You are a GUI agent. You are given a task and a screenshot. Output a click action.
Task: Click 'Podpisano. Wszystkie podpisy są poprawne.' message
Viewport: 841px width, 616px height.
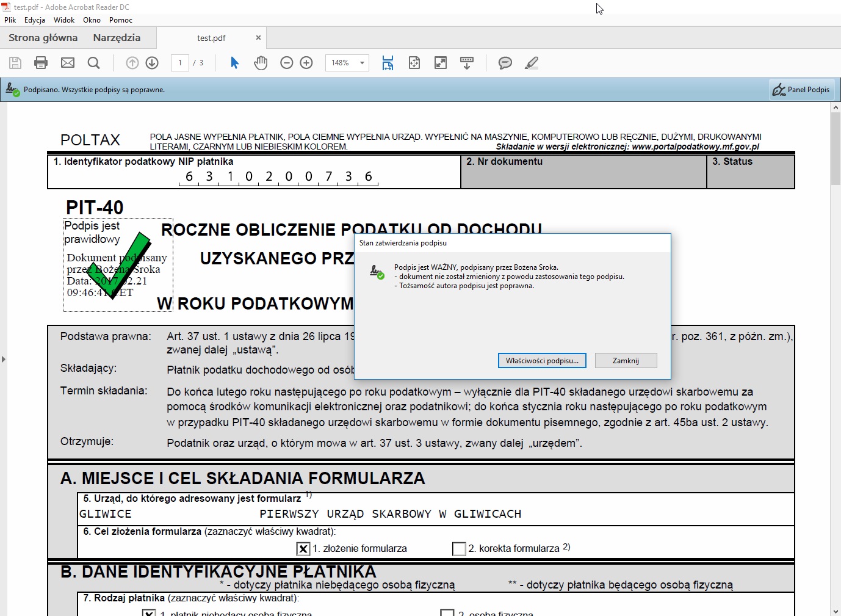(x=95, y=90)
